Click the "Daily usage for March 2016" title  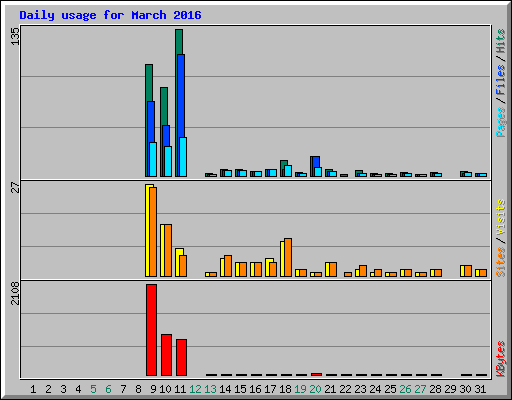[110, 15]
